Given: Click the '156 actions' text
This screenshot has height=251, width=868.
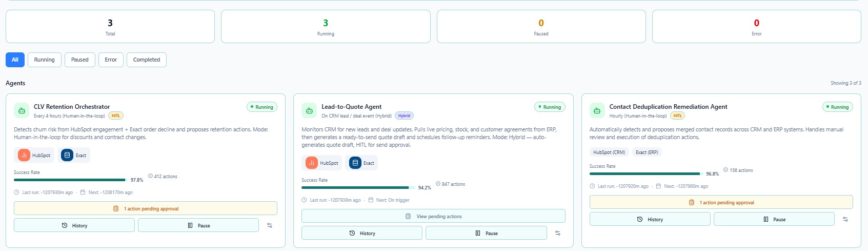Looking at the screenshot, I should pyautogui.click(x=741, y=170).
